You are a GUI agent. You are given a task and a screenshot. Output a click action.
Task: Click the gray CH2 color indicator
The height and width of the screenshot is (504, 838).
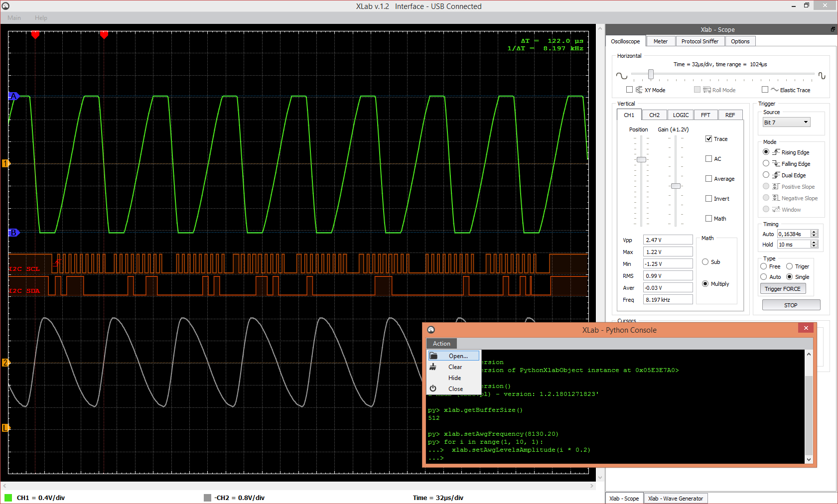pyautogui.click(x=208, y=498)
